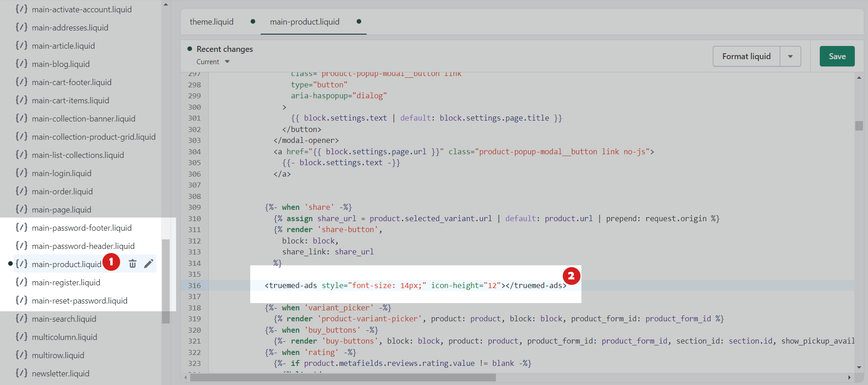The height and width of the screenshot is (385, 868).
Task: Open main-cart-footer.liquid file
Action: [71, 82]
